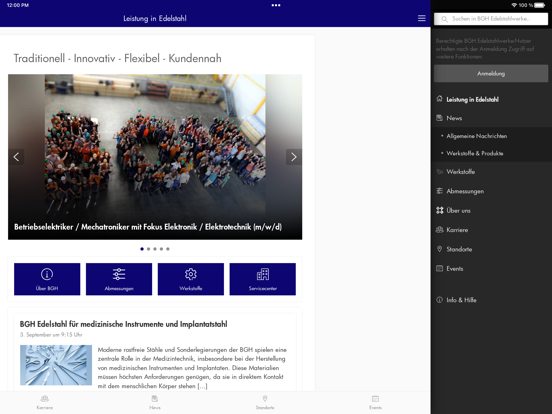
Task: Click the Werkstoffe icon in sidebar
Action: pyautogui.click(x=439, y=171)
